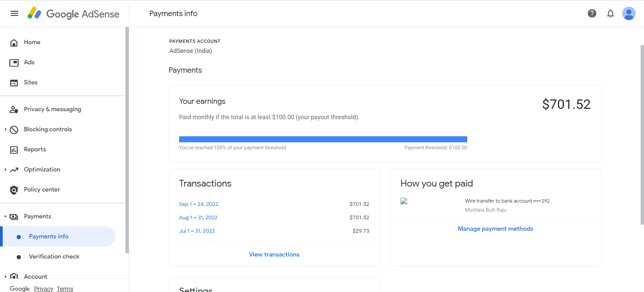
Task: Open the user account avatar
Action: [629, 13]
